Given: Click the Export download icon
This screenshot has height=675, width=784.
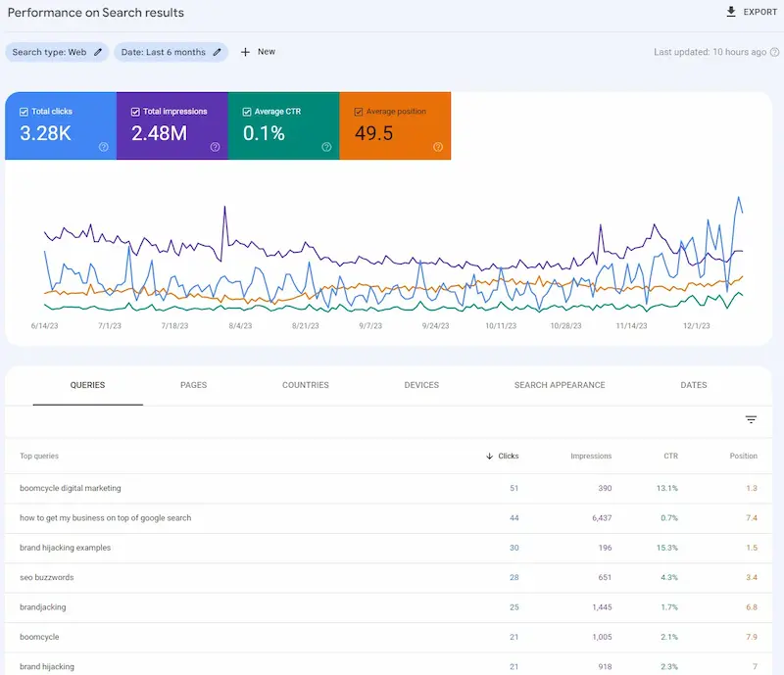Looking at the screenshot, I should pyautogui.click(x=730, y=12).
